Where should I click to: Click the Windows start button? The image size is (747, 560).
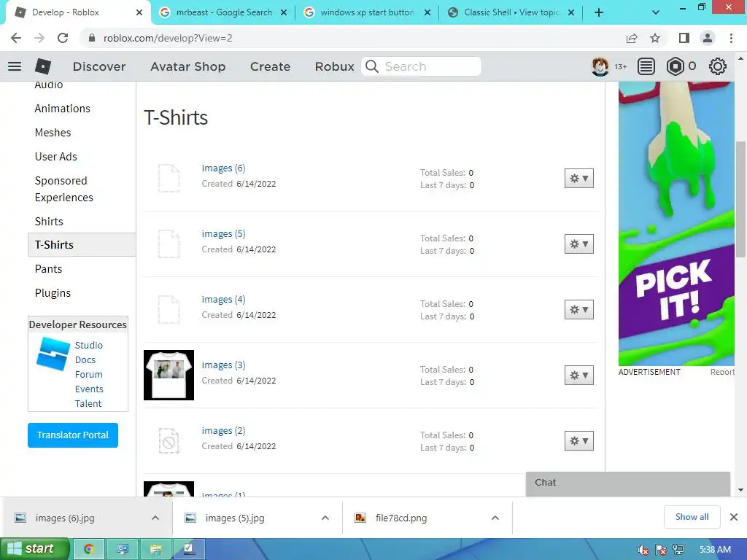tap(35, 549)
